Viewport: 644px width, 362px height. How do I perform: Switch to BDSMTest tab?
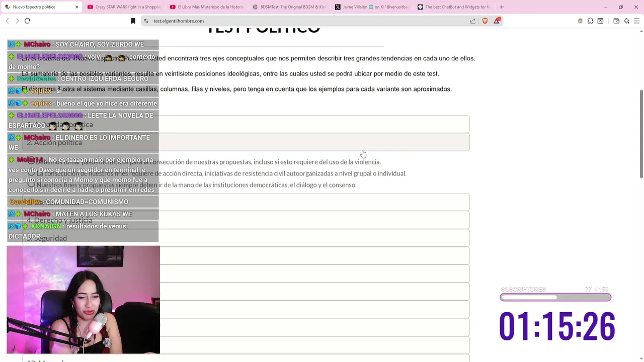[x=289, y=7]
